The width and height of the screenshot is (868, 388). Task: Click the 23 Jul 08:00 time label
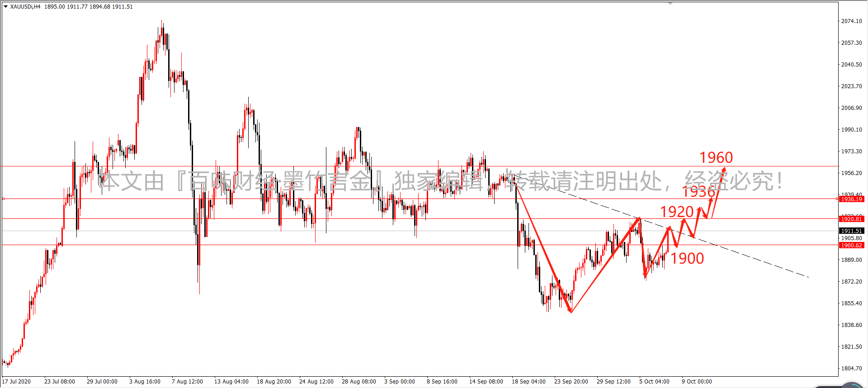click(x=60, y=382)
